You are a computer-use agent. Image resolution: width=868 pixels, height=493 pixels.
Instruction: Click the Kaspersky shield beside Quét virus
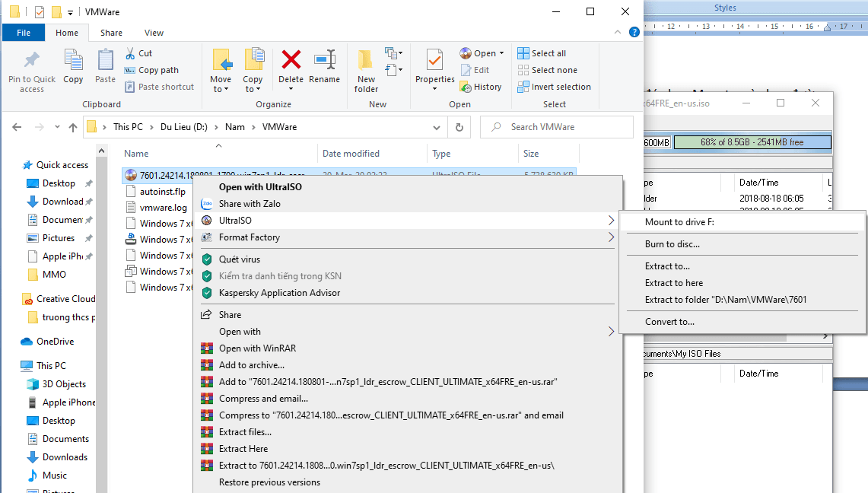point(207,259)
